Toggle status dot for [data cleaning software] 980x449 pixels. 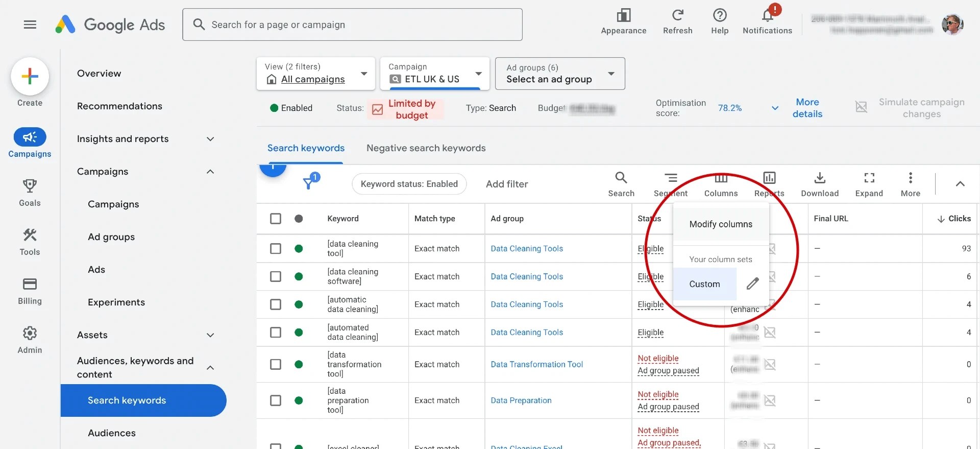click(299, 276)
